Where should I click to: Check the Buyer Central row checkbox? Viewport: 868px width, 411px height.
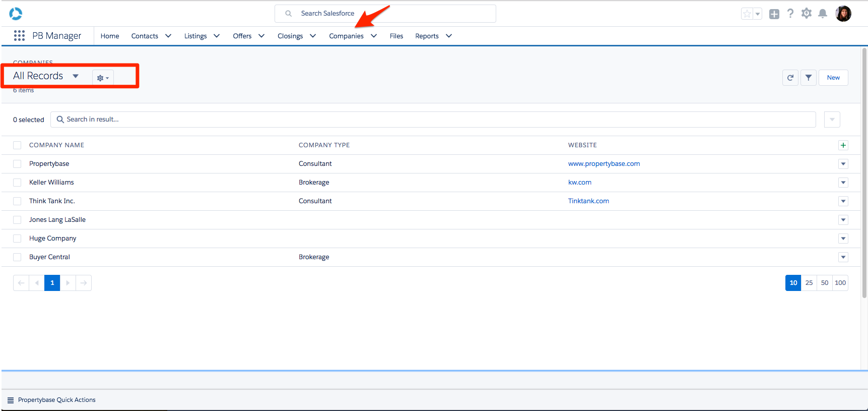(17, 257)
